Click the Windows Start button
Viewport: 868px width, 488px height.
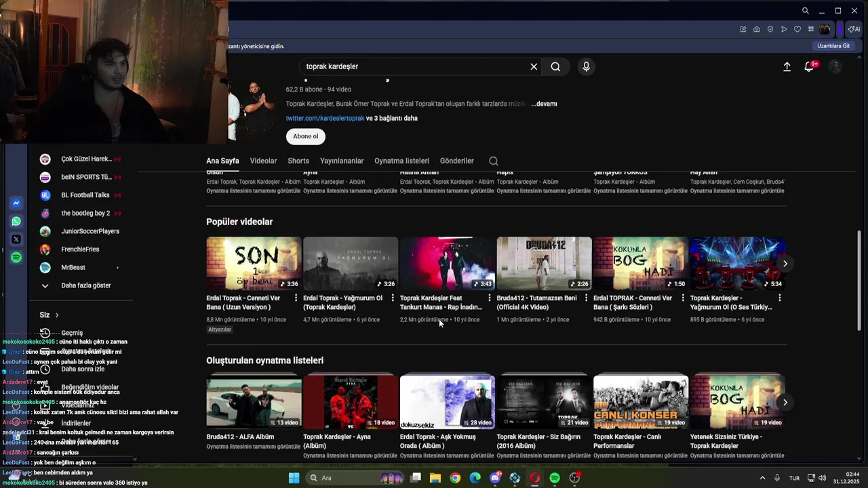click(294, 478)
